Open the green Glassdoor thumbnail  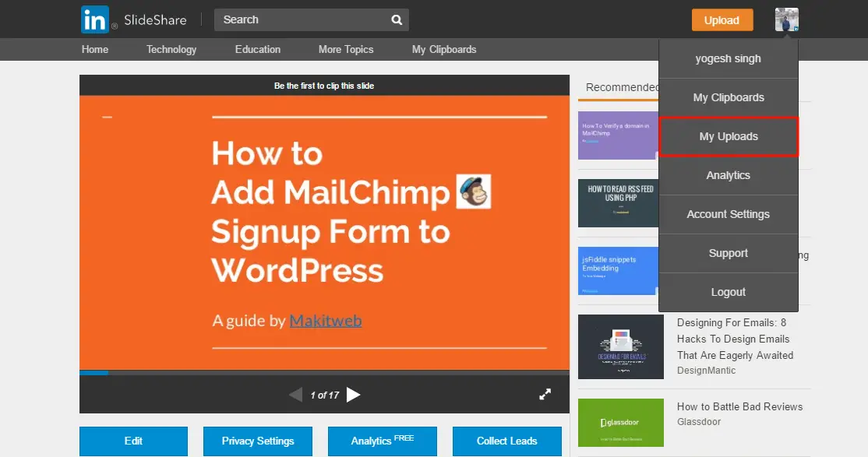(x=620, y=423)
